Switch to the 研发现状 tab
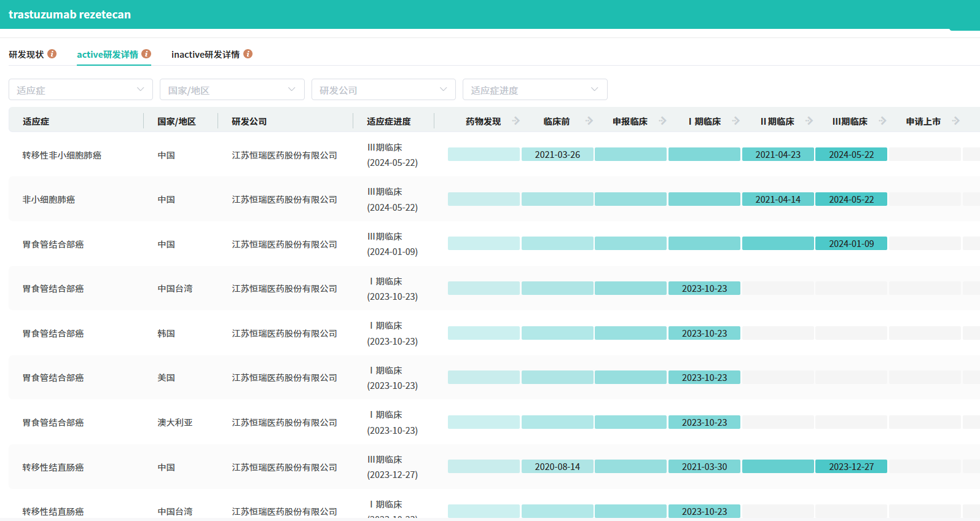 pos(26,55)
